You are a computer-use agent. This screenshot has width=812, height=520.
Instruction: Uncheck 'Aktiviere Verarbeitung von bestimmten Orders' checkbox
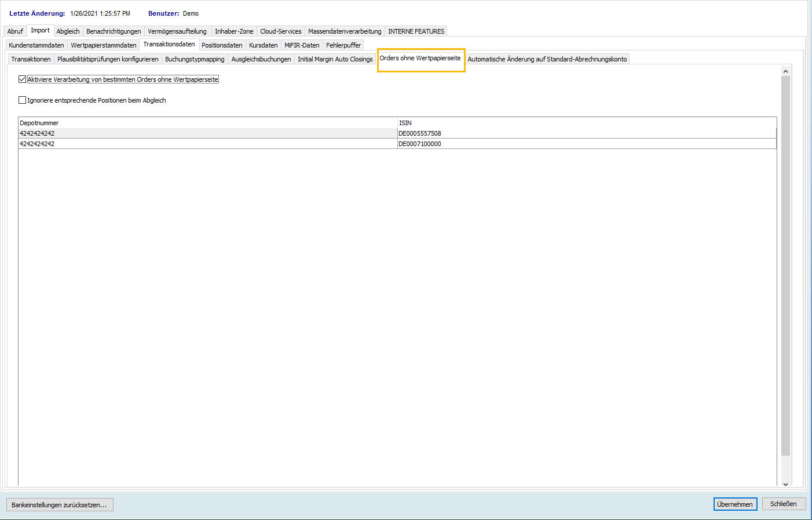point(23,79)
